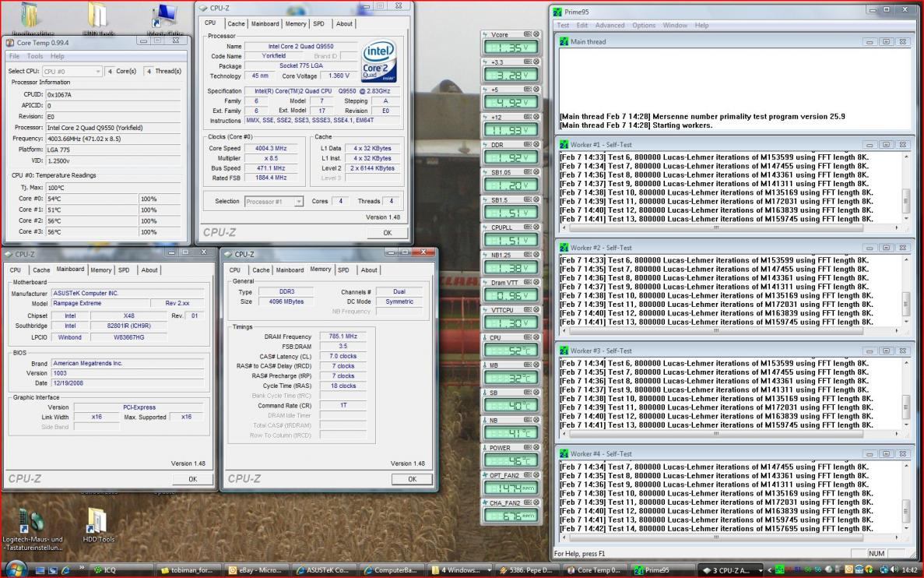Click the DRAM Frequency 785.1 MHz field
924x578 pixels.
[x=343, y=337]
